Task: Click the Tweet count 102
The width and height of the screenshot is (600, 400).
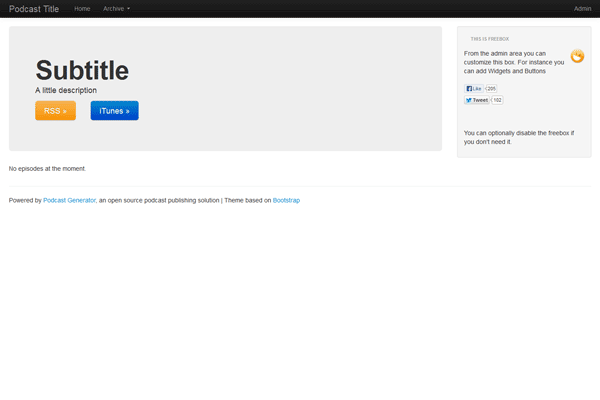Action: coord(497,100)
